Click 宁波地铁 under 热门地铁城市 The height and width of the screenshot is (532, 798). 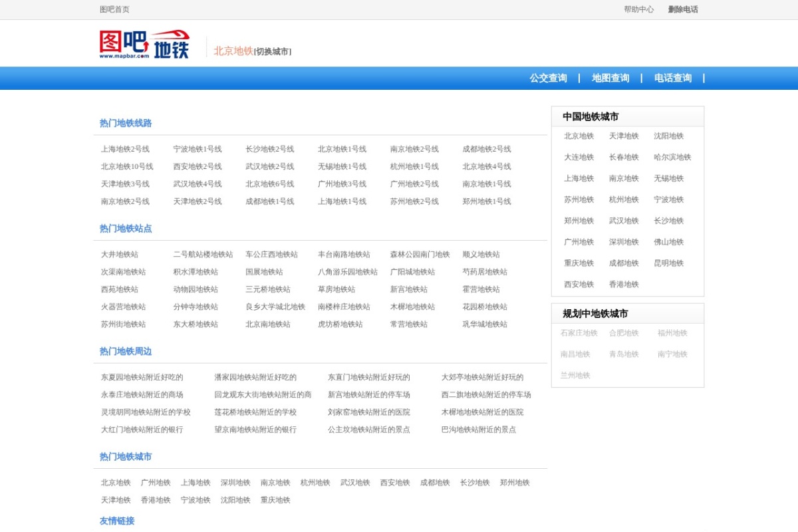(x=196, y=499)
